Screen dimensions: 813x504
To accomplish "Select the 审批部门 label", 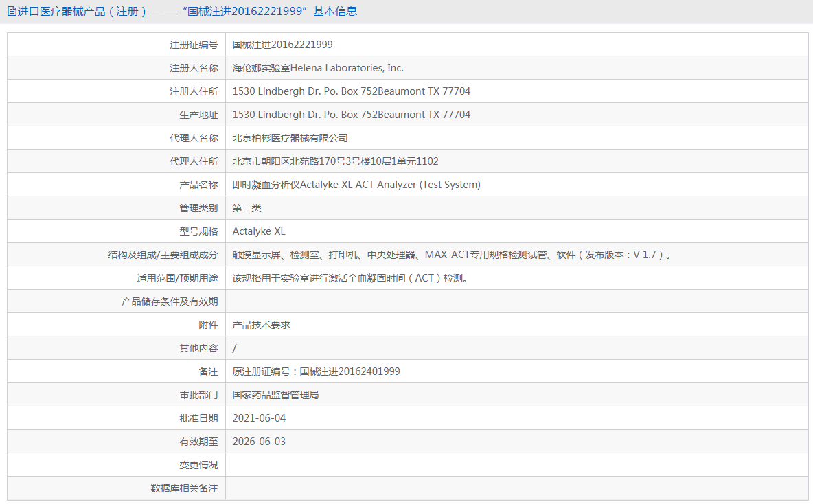I will 198,395.
